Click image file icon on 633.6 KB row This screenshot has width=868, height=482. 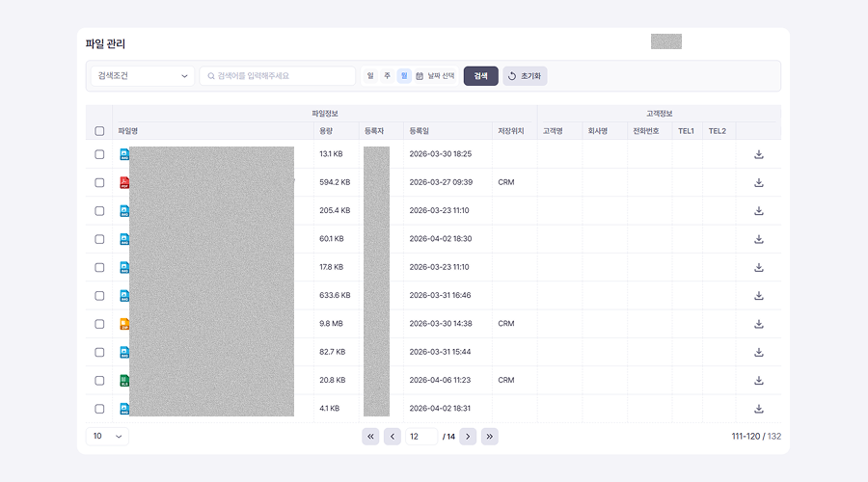pos(124,296)
